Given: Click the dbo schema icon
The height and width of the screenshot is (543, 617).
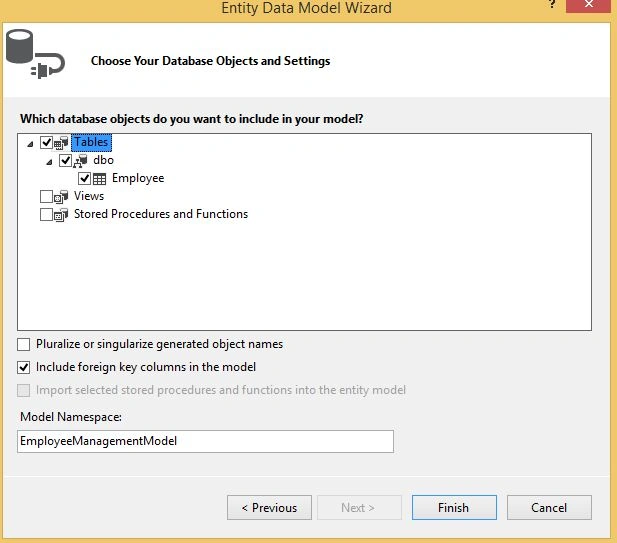Looking at the screenshot, I should (80, 161).
